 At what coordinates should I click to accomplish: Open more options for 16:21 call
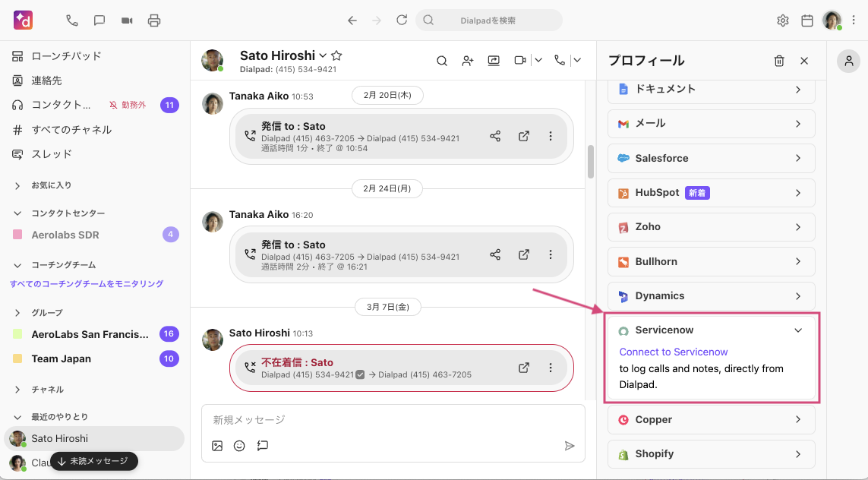tap(551, 254)
